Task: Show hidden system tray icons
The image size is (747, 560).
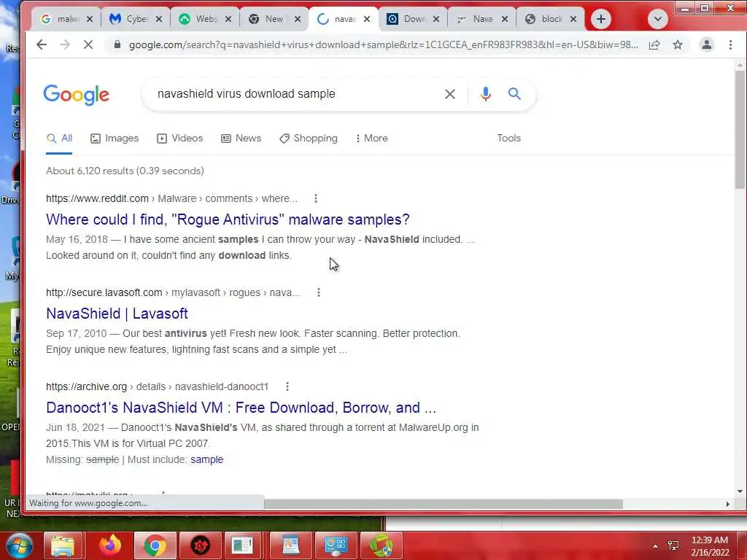Action: (656, 546)
